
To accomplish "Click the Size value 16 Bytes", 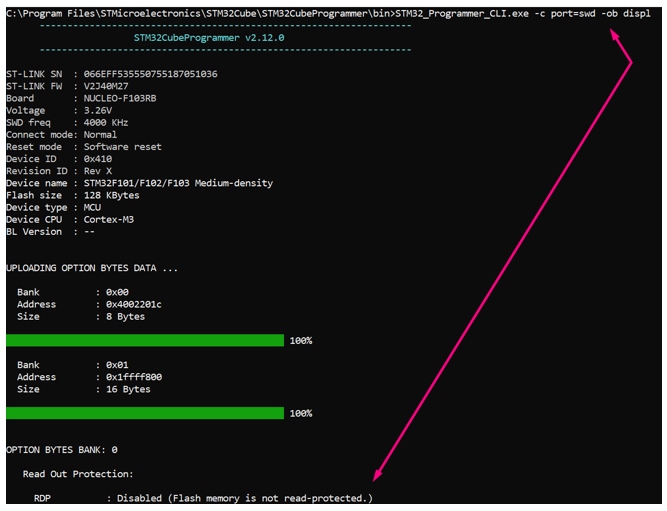I will [x=128, y=389].
